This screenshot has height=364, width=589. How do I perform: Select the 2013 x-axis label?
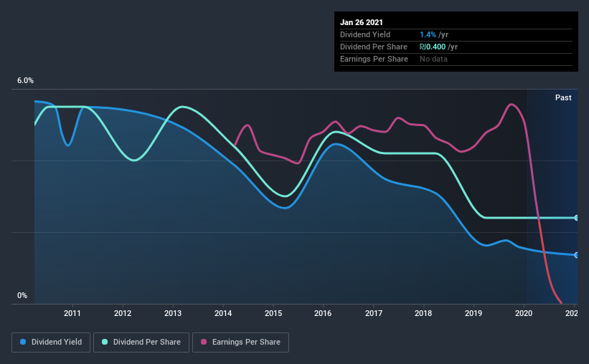pos(173,313)
